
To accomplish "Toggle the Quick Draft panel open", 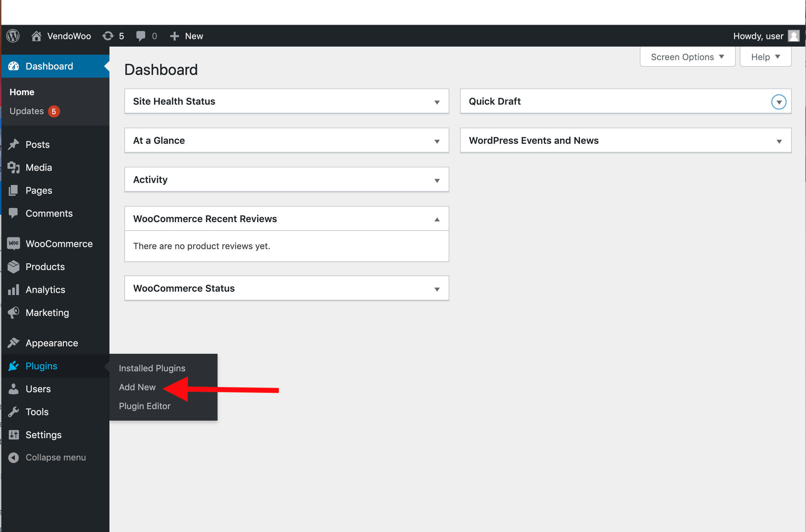I will tap(779, 102).
